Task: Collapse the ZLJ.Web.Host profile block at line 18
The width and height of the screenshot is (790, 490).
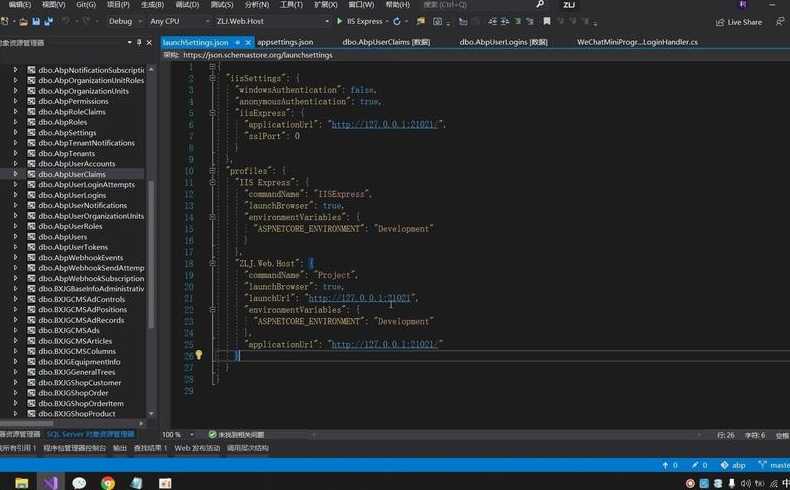Action: 212,263
